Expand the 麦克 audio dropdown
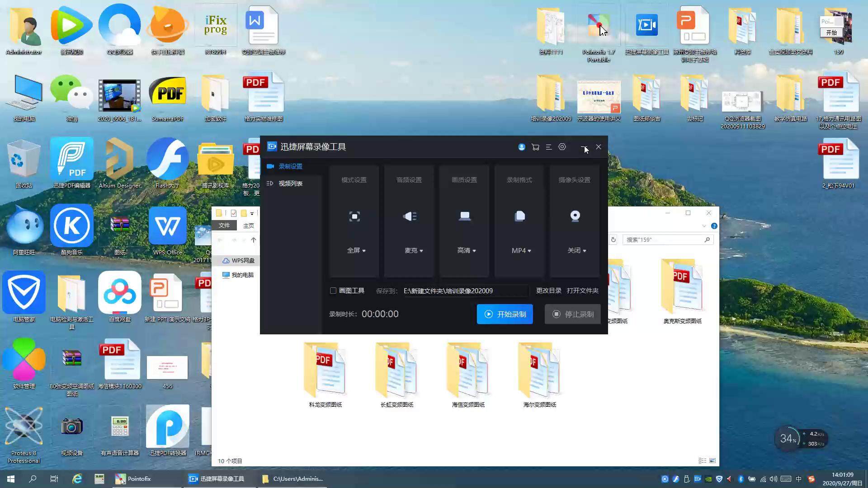This screenshot has height=488, width=868. point(414,250)
